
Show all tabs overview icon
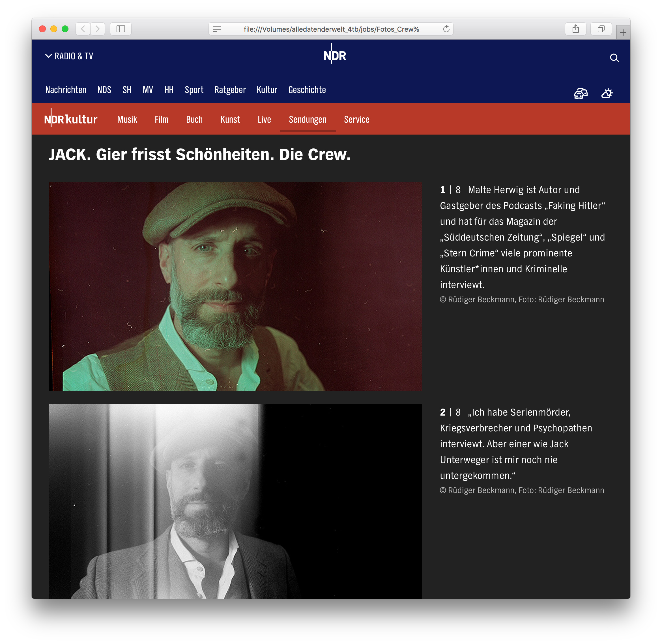coord(601,29)
